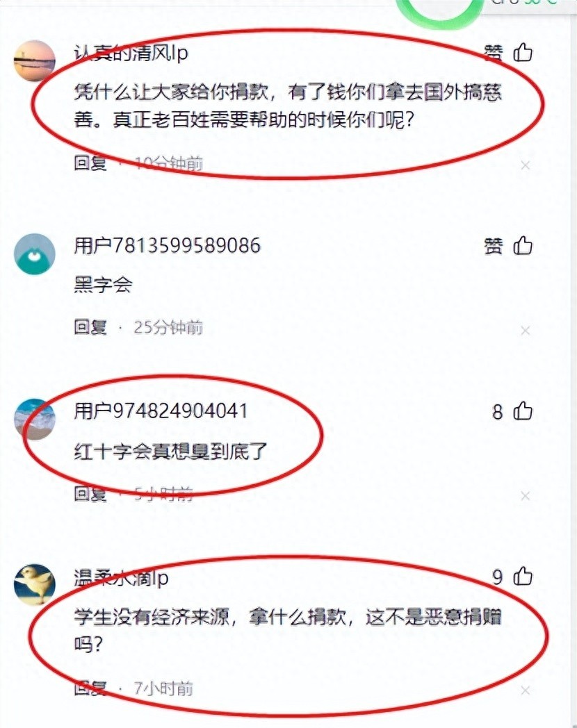Reply to the 黑字会 comment

[x=90, y=327]
